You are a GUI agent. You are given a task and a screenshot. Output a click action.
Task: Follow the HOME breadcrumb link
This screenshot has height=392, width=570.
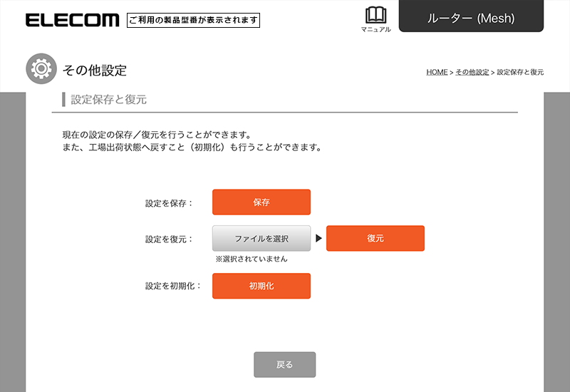pos(437,72)
